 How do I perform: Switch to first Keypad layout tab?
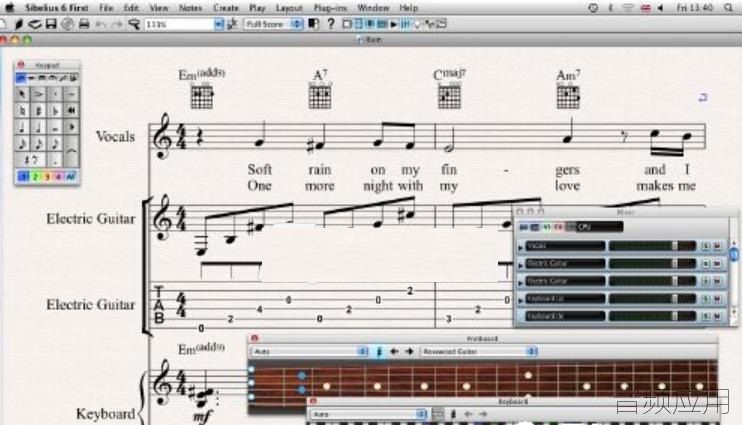tap(21, 78)
